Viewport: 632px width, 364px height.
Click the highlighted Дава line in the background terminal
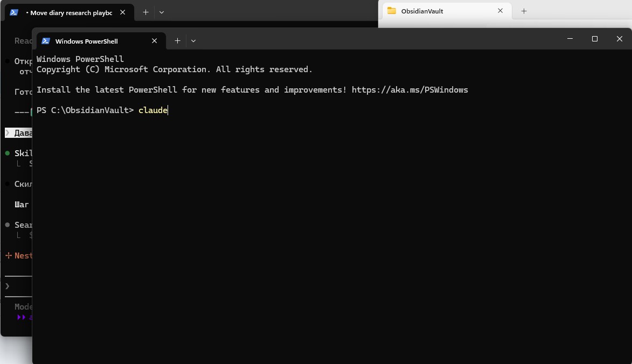point(18,133)
